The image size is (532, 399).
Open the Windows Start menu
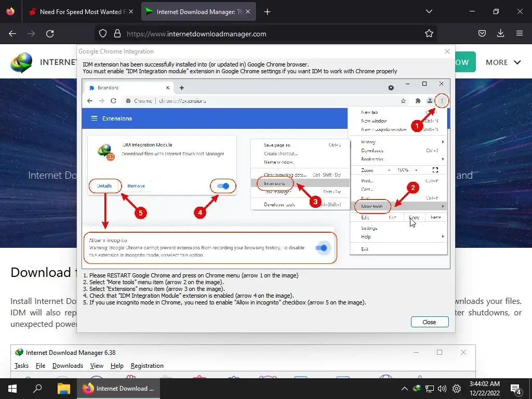12,389
